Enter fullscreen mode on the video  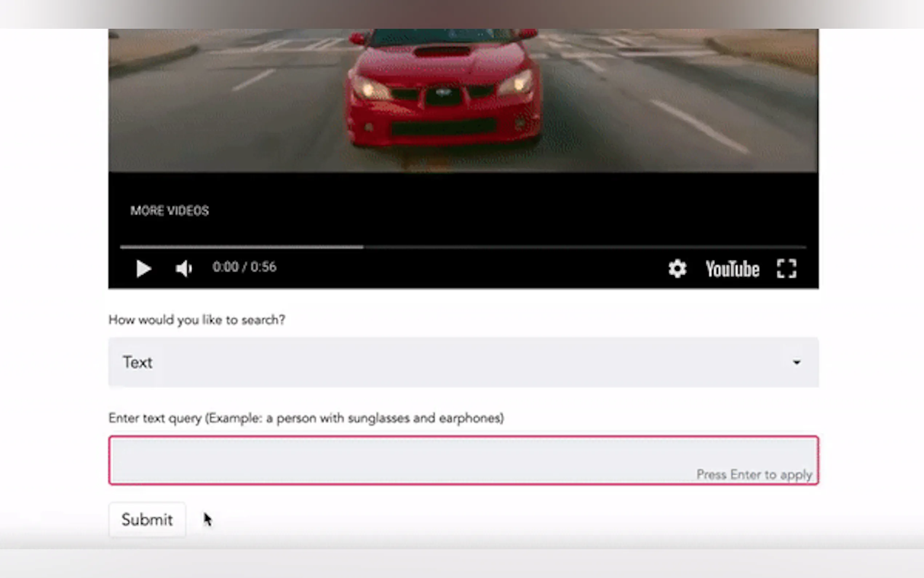(786, 268)
